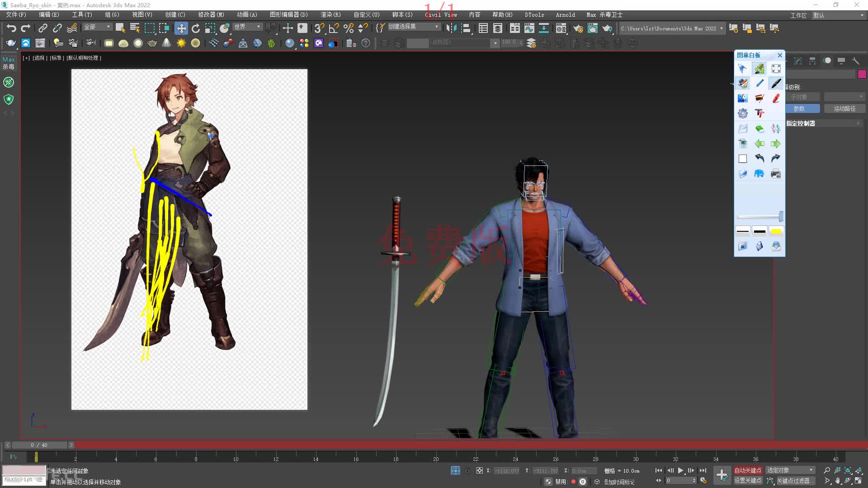Toggle Auto Key (自动关键点) mode
This screenshot has height=488, width=868.
(x=748, y=470)
